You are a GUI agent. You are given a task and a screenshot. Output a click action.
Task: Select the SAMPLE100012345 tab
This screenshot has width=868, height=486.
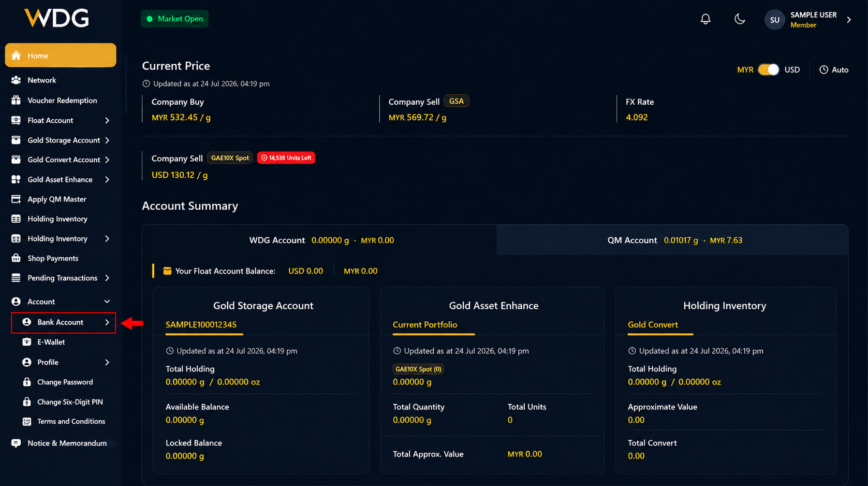point(201,324)
